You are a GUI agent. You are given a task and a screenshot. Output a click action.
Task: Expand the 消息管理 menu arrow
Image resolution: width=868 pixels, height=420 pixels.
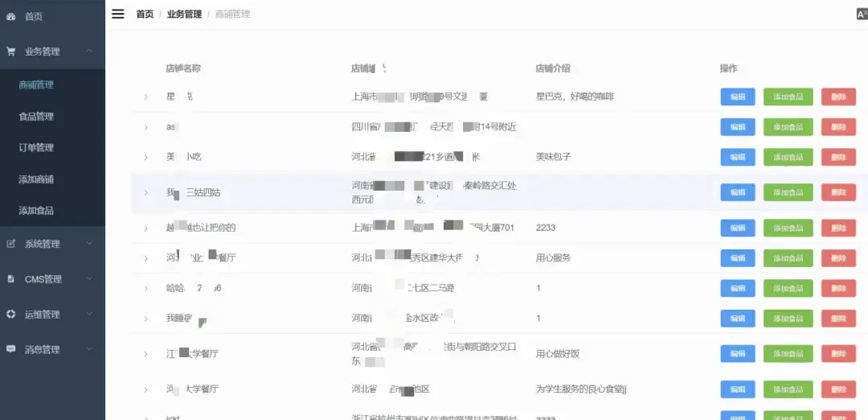90,350
